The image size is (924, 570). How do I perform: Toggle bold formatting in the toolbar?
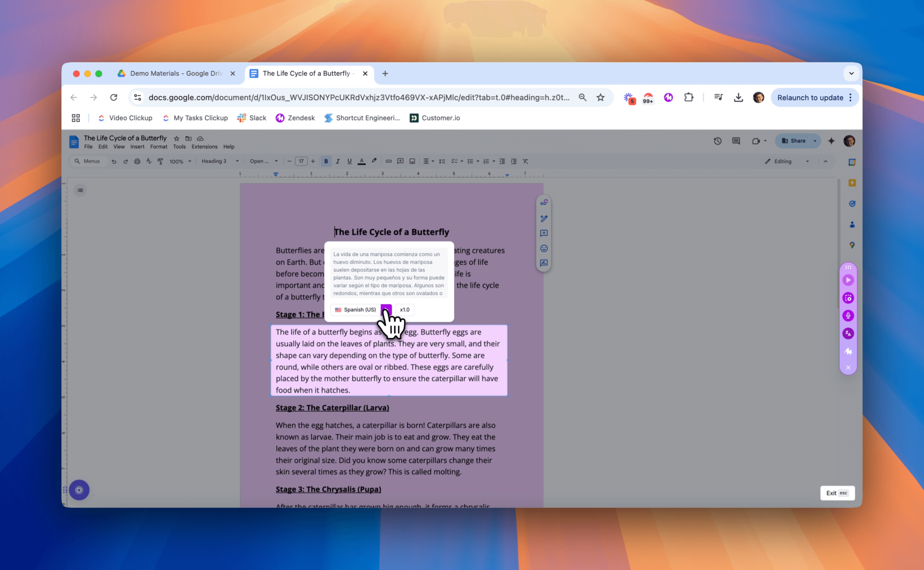tap(326, 161)
